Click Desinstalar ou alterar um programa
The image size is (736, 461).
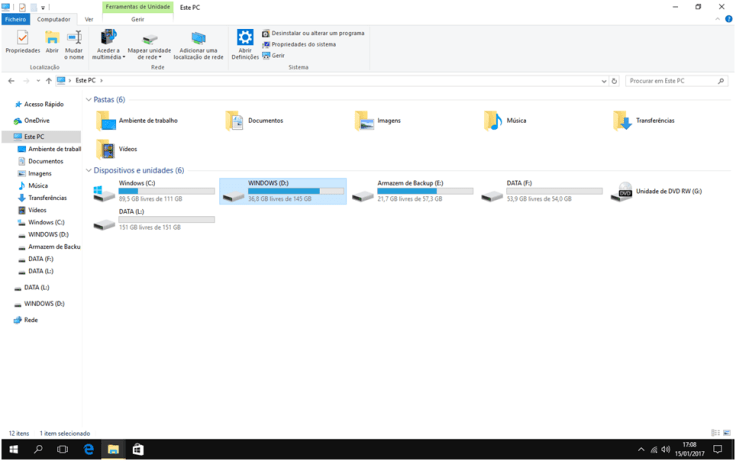tap(312, 33)
